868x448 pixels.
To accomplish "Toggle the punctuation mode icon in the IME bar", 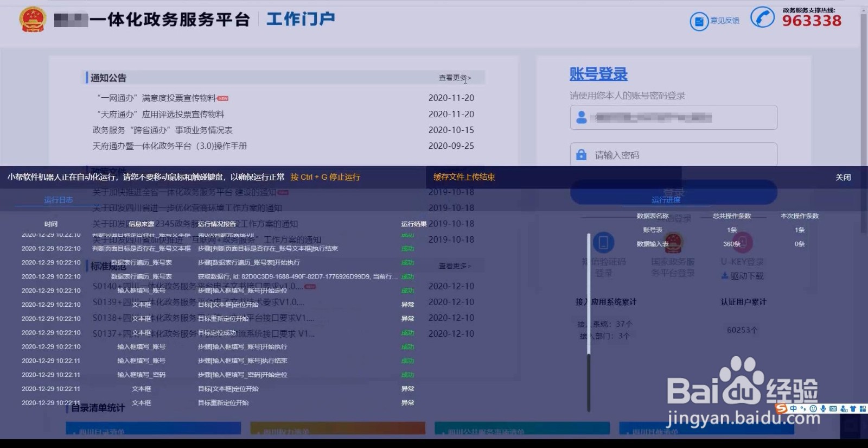I will (x=803, y=409).
